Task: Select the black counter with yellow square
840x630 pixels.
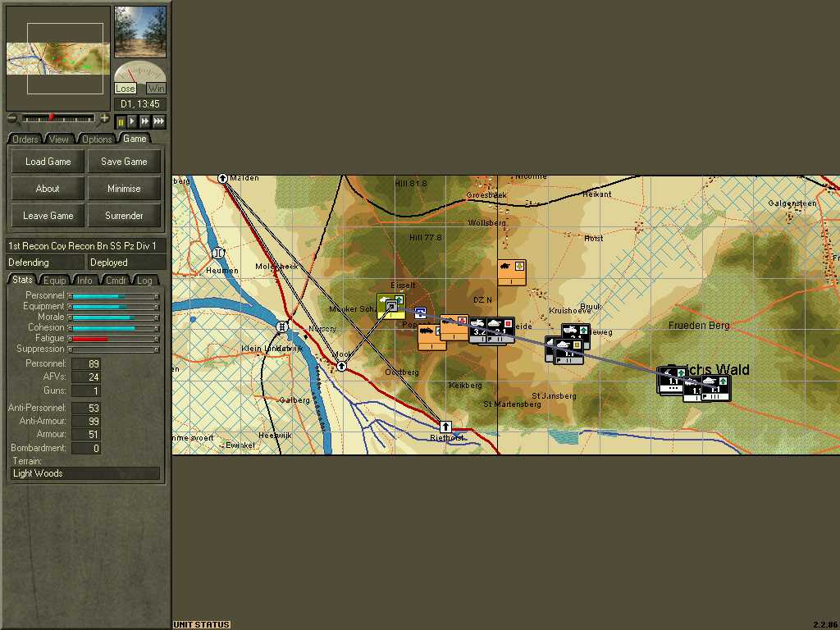Action: click(x=568, y=351)
